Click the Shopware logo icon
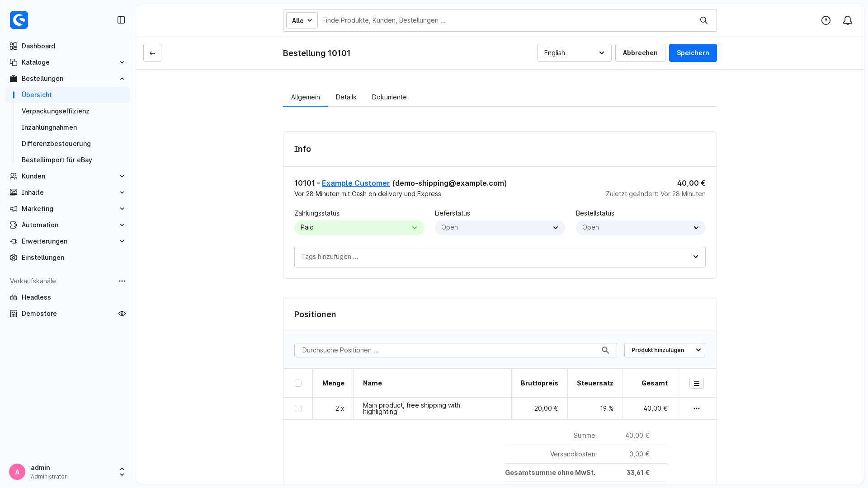Screen dimensions: 868x488 (x=19, y=20)
